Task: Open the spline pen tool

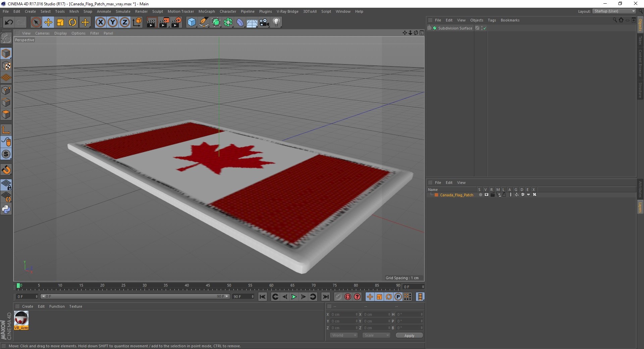Action: tap(204, 22)
